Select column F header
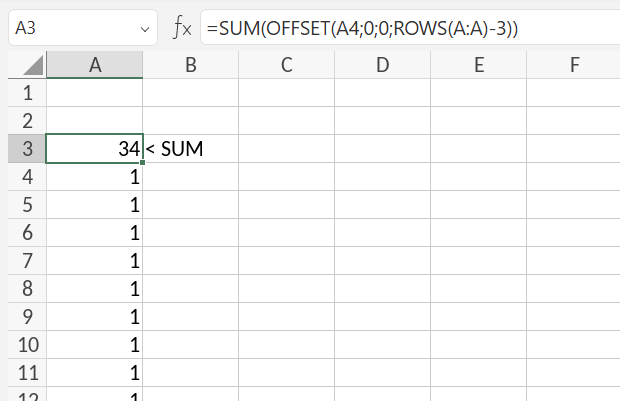 (x=574, y=65)
